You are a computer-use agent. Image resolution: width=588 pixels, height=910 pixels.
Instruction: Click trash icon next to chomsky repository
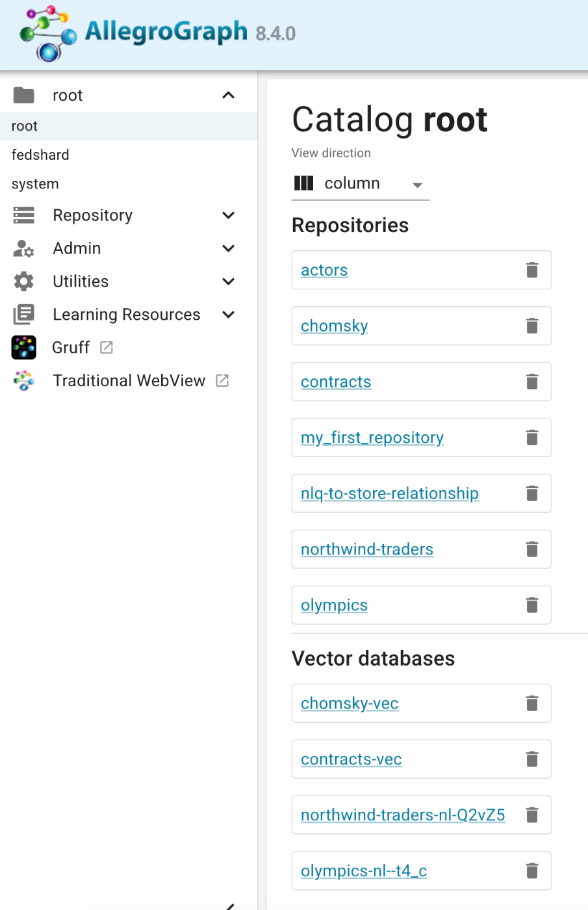[532, 326]
